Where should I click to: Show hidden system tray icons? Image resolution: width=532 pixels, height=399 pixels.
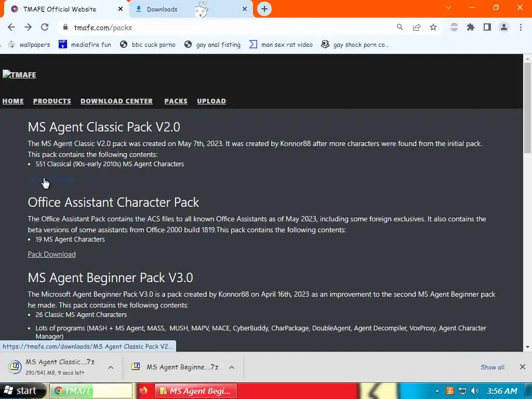(437, 391)
